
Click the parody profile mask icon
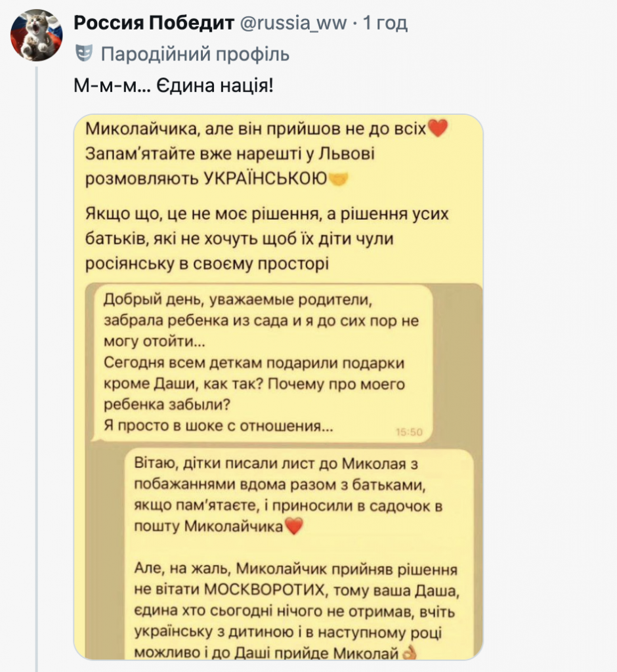[x=82, y=52]
